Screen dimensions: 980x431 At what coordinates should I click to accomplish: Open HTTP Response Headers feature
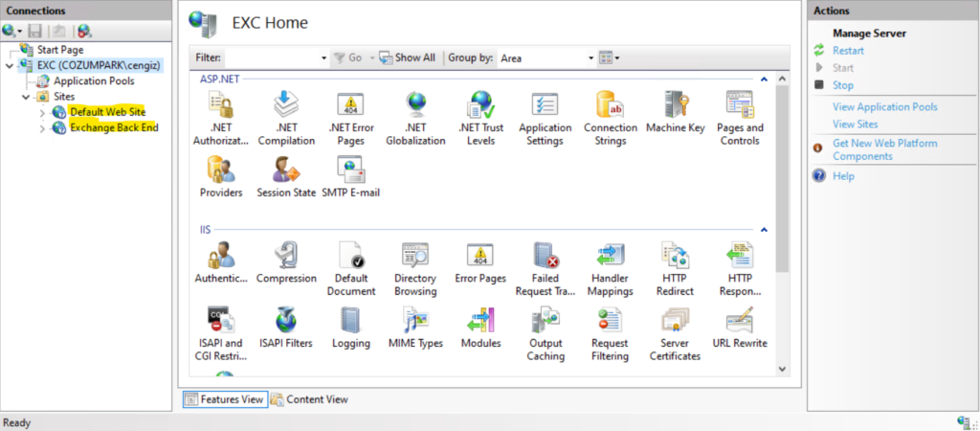(x=740, y=269)
